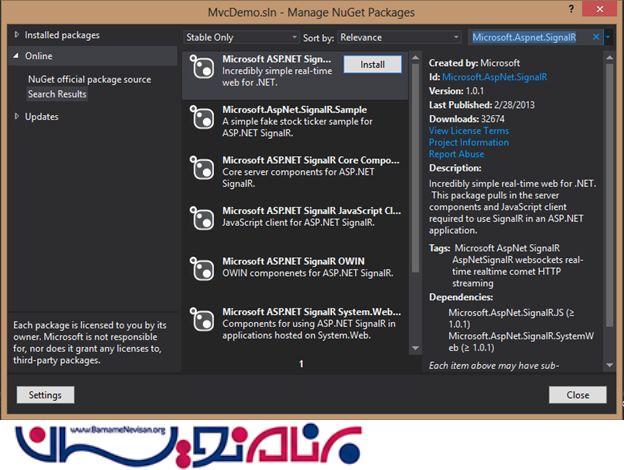Select Microsoft ASP.NET SignalR JavaScript Client title
624x470 pixels.
point(312,211)
